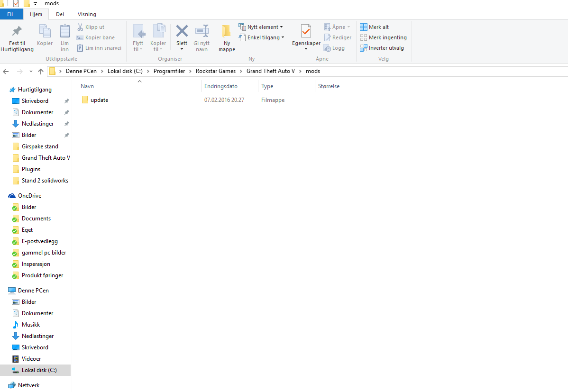This screenshot has height=392, width=568.
Task: Expand the Egenskaper dropdown arrow
Action: pos(306,49)
